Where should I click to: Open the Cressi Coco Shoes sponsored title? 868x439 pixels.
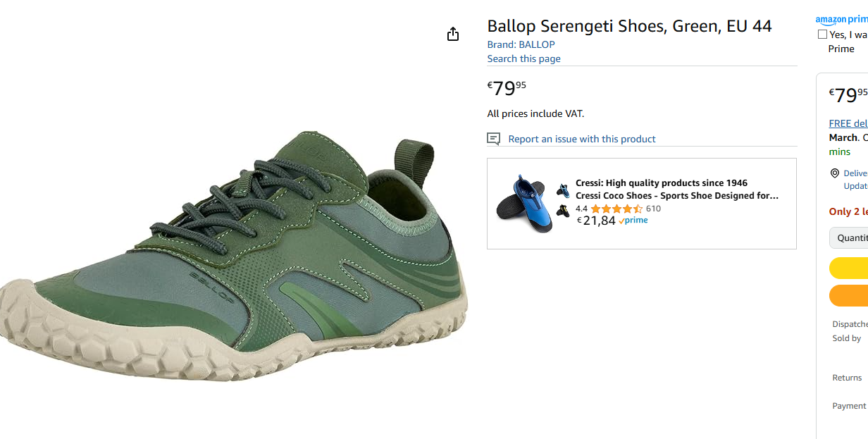[676, 196]
